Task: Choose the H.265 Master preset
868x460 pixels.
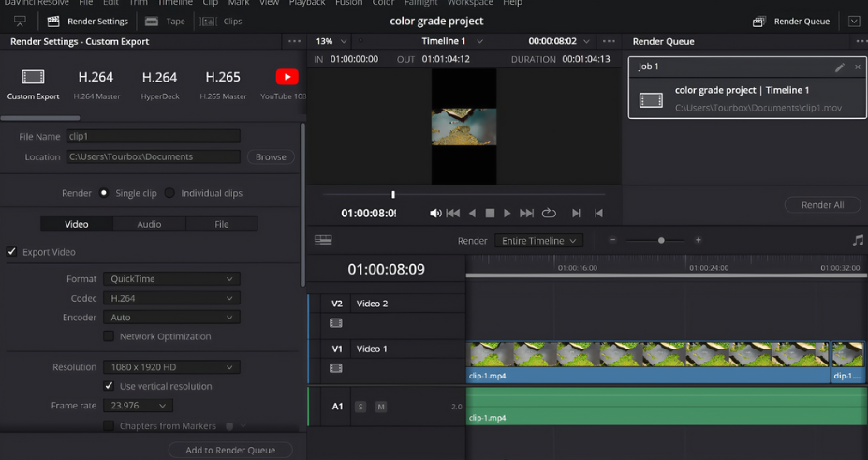Action: tap(223, 84)
